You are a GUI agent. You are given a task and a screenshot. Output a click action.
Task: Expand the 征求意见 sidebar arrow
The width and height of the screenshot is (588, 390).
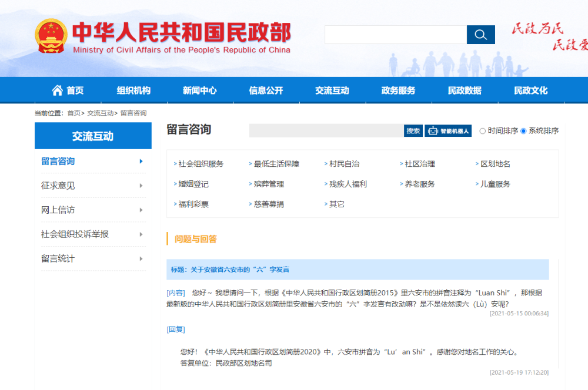pos(141,186)
